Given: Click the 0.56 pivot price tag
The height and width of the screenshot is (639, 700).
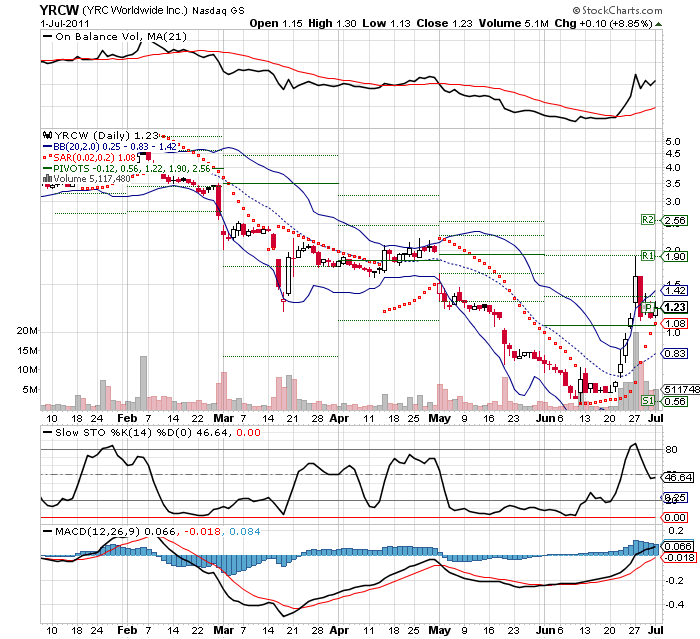Looking at the screenshot, I should [x=675, y=401].
